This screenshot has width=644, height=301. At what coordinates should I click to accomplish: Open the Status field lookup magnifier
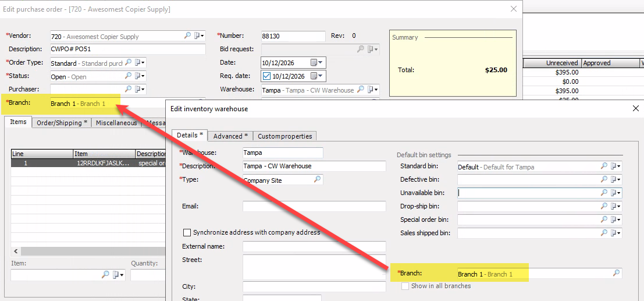click(128, 76)
